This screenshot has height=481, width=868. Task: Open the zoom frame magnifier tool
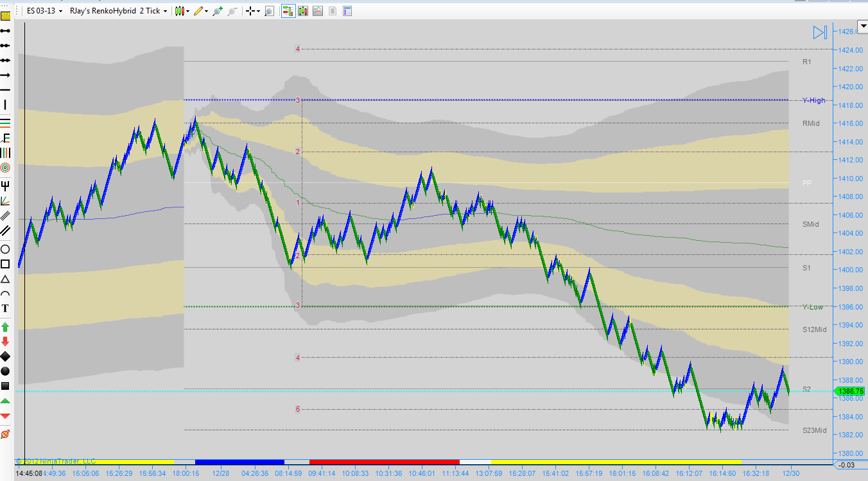click(x=269, y=11)
